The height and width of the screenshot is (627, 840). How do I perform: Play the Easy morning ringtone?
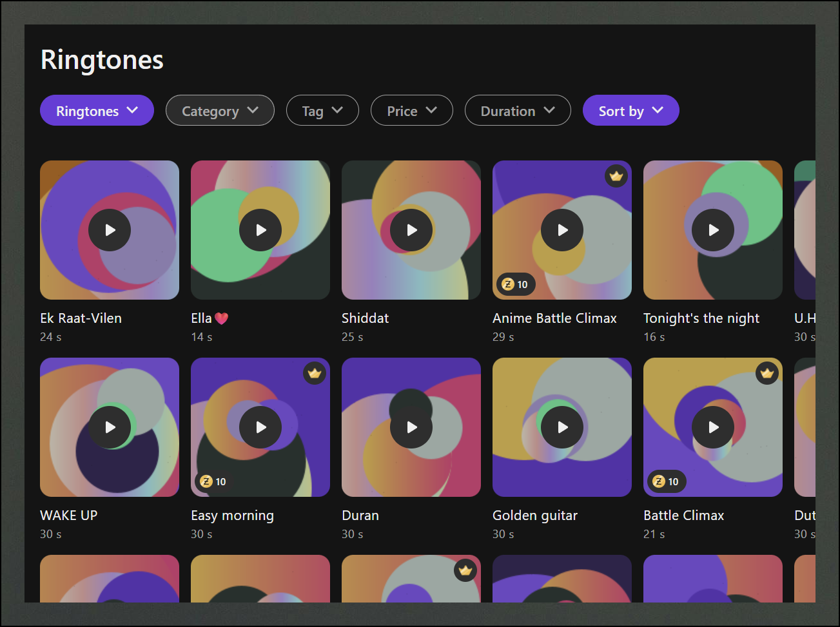(260, 427)
